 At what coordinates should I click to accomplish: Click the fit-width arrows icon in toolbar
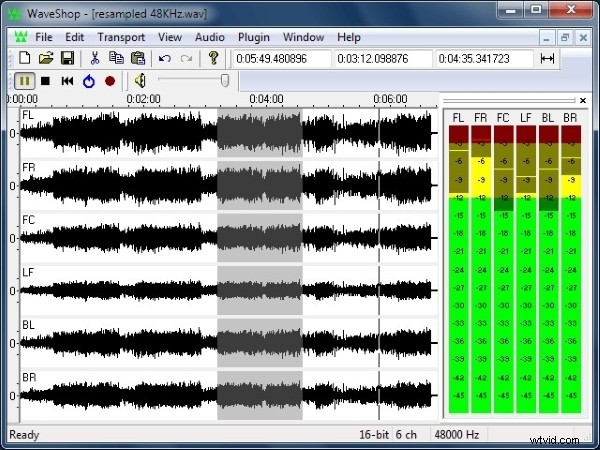point(547,59)
